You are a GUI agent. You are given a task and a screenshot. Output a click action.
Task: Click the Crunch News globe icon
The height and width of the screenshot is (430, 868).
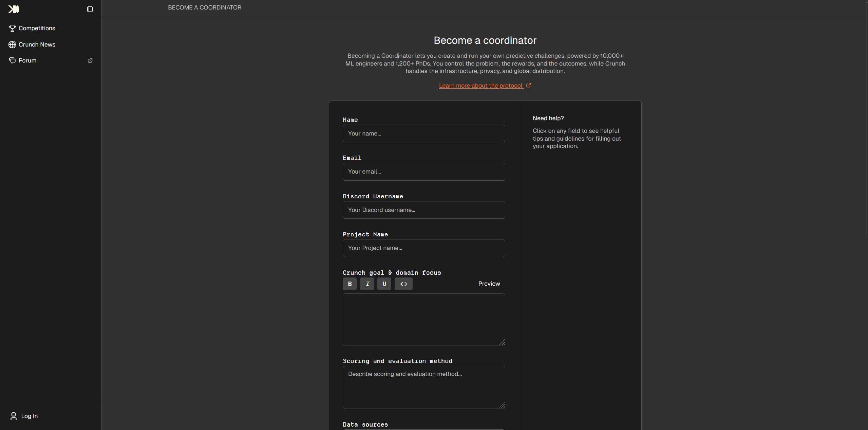[12, 44]
